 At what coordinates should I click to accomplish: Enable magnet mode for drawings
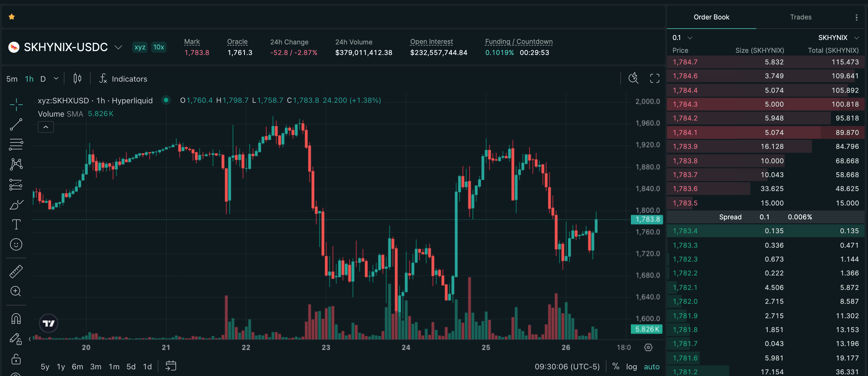click(x=16, y=319)
